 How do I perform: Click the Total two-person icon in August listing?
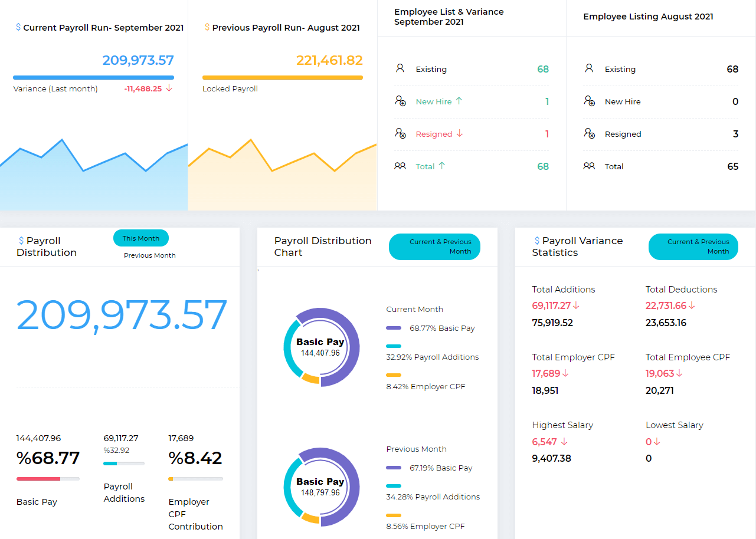tap(590, 166)
